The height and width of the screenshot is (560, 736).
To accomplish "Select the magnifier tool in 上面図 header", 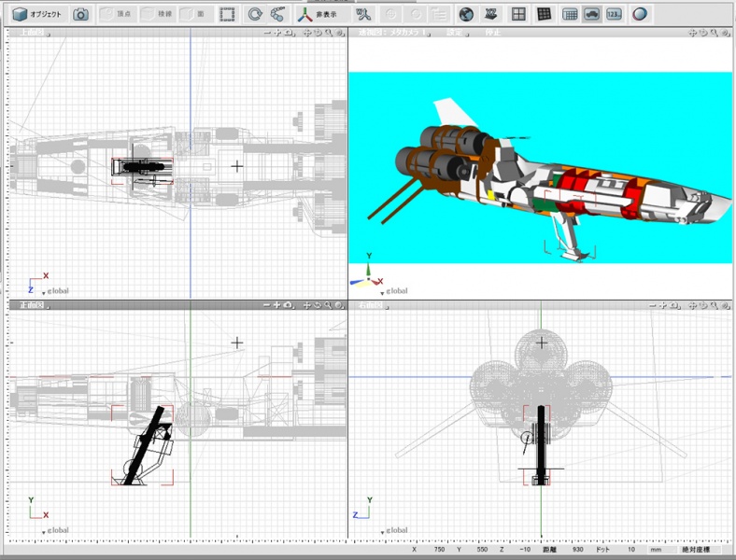I will tap(329, 33).
